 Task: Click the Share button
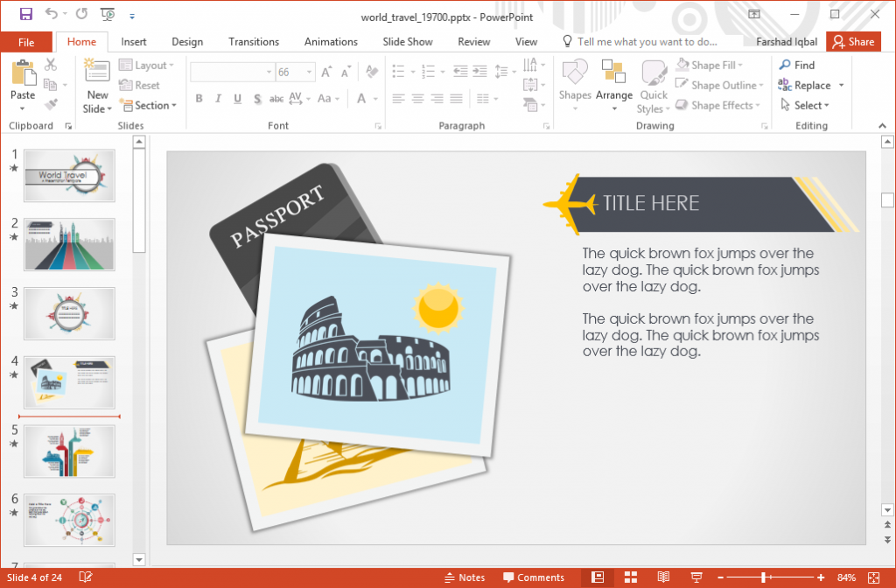click(853, 41)
